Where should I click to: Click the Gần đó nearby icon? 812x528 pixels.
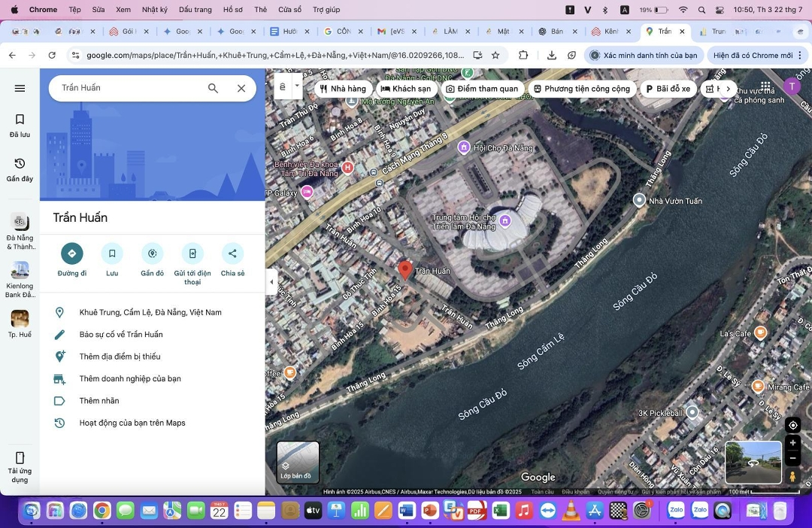tap(153, 253)
